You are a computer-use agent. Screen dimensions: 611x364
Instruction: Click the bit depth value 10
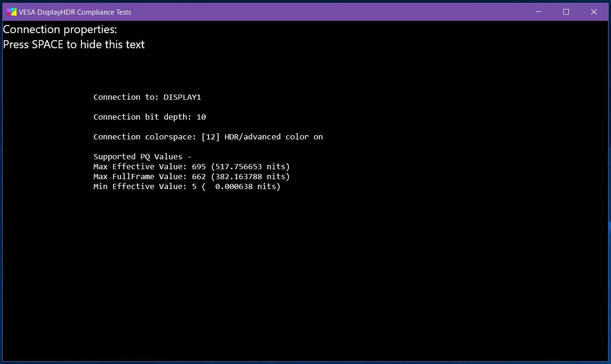[x=201, y=117]
